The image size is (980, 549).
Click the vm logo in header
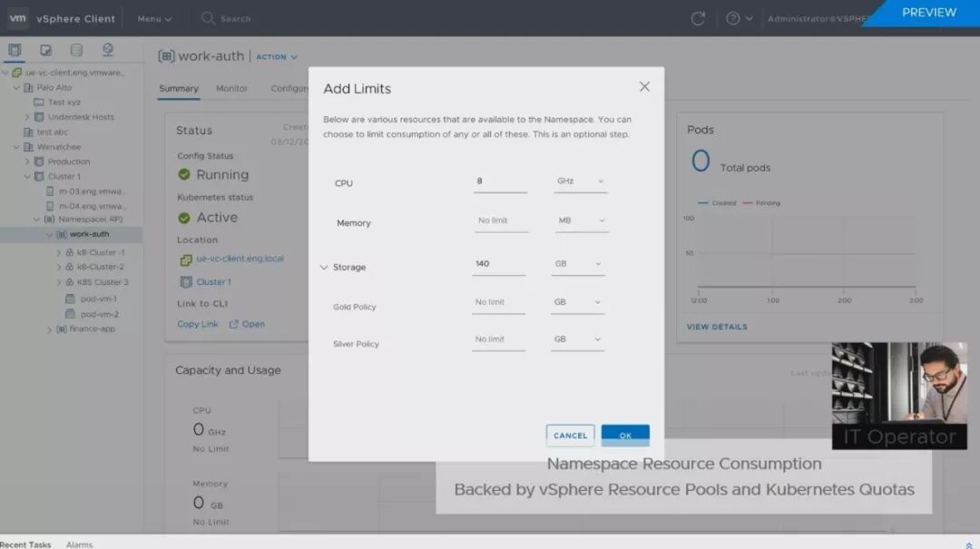[x=17, y=18]
